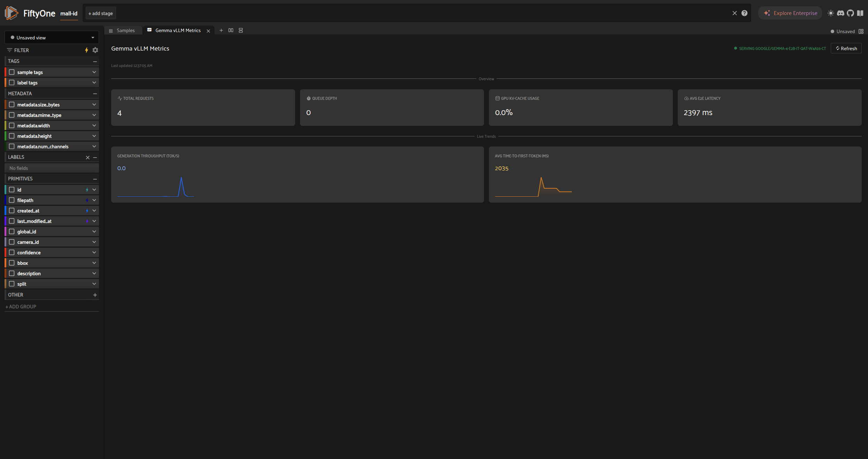The width and height of the screenshot is (868, 459).
Task: Clear the view bar with the X icon
Action: pyautogui.click(x=735, y=13)
